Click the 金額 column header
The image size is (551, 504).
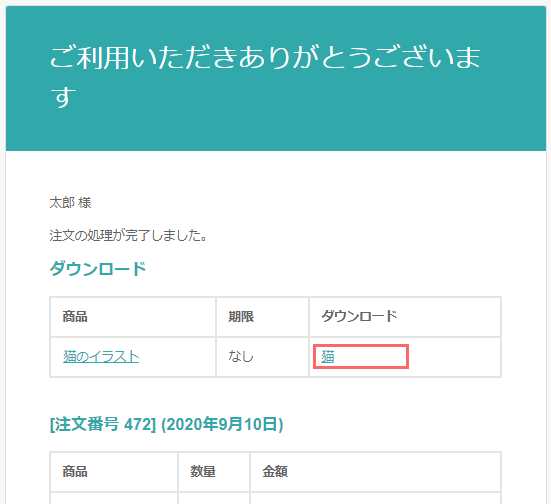275,471
